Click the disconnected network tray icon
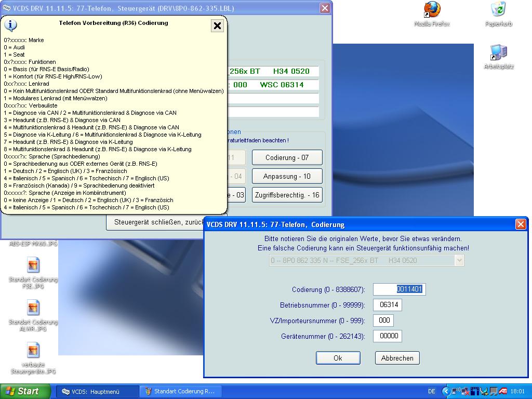Screen dimensions: 532x399 tap(465, 391)
